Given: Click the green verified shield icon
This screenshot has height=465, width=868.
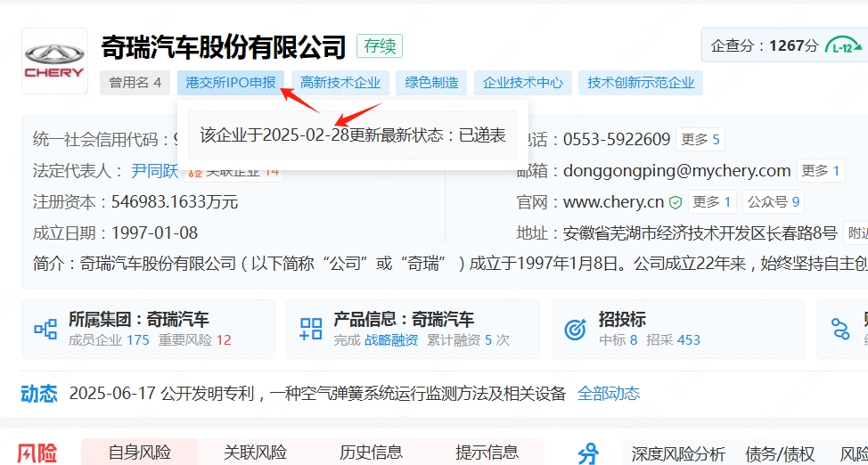Looking at the screenshot, I should coord(676,202).
